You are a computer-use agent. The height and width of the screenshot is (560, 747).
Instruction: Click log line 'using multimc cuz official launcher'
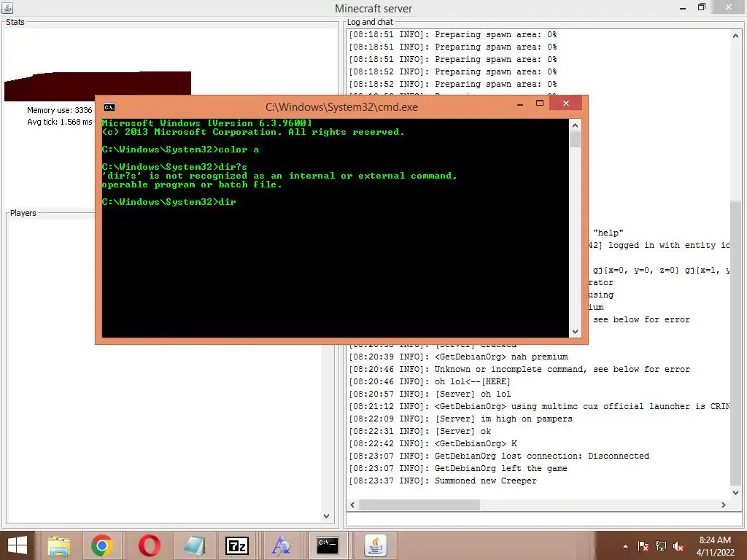[x=539, y=407]
